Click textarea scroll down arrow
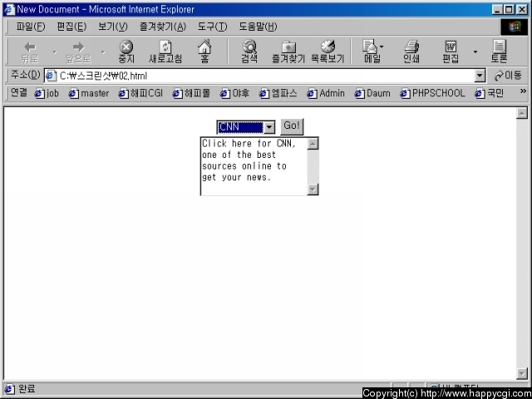This screenshot has width=532, height=399. point(313,190)
